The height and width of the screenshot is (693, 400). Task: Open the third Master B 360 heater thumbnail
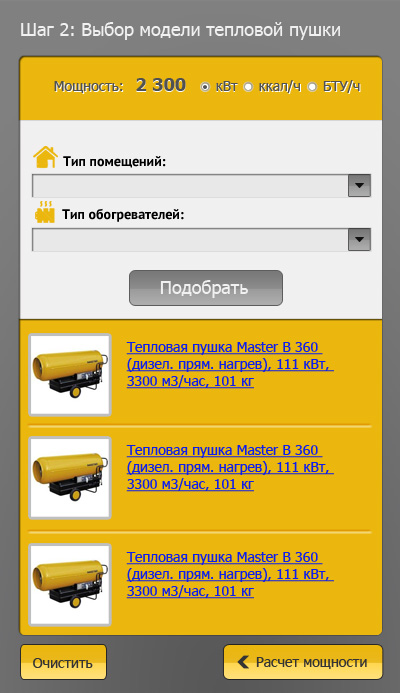coord(70,585)
